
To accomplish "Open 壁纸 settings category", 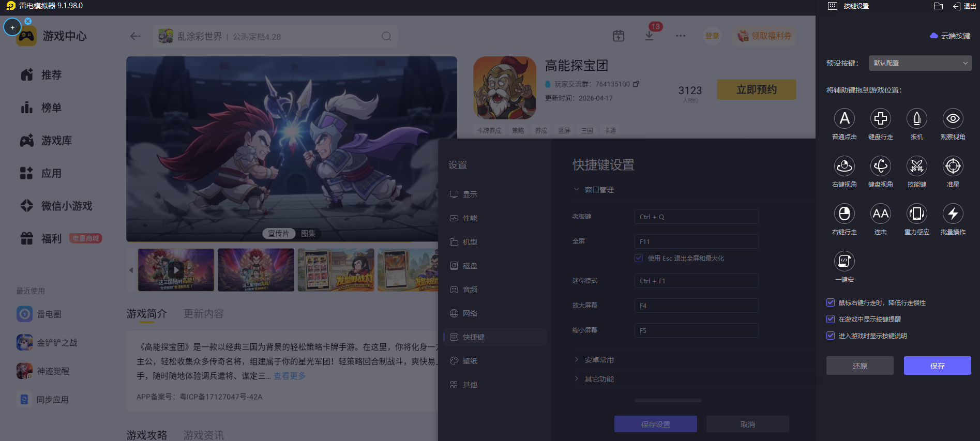I will (x=495, y=361).
